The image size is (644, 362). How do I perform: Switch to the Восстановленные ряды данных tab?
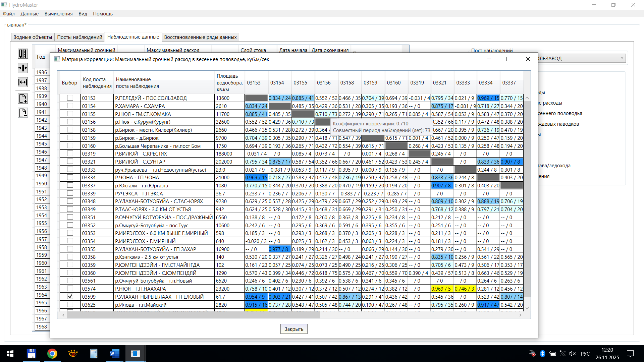click(x=200, y=37)
